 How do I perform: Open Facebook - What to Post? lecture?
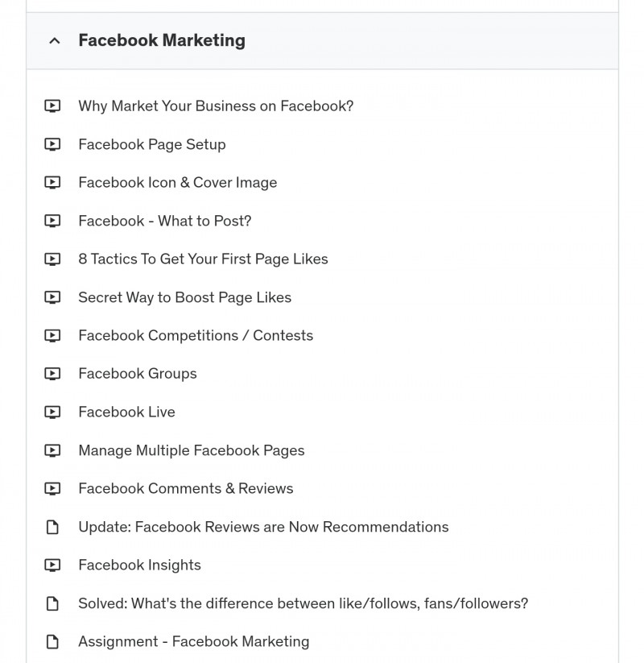click(165, 222)
